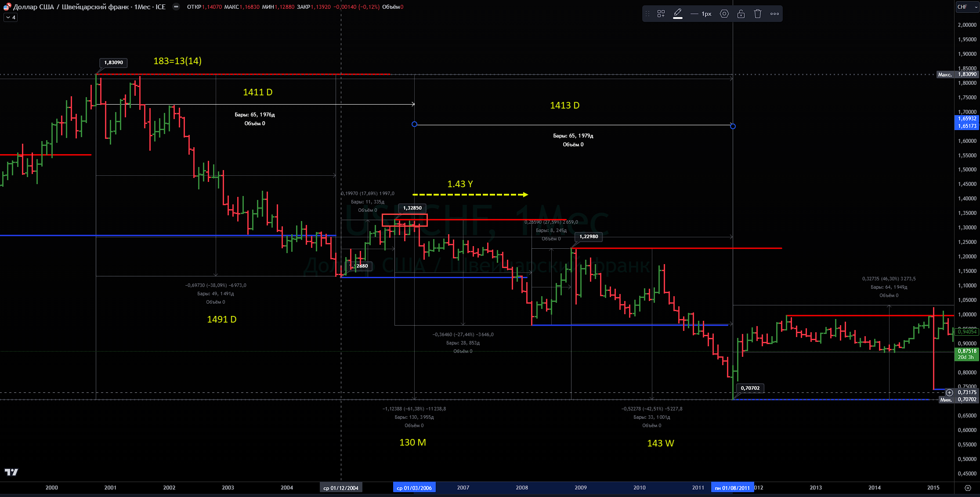Click the blue 1,65173 price axis label
Image resolution: width=980 pixels, height=497 pixels.
[967, 126]
